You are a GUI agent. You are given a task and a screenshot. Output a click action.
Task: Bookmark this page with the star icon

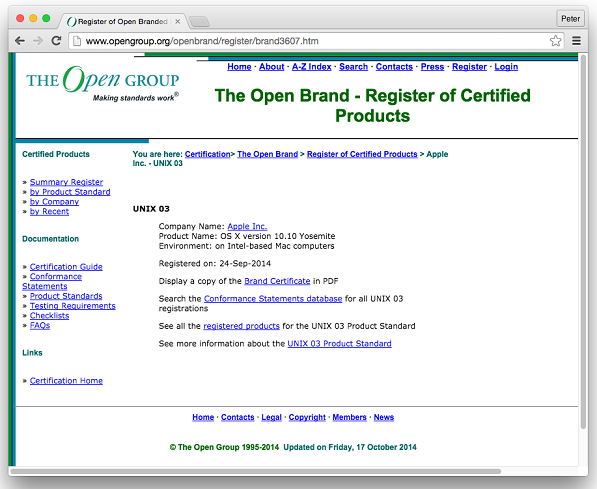(555, 41)
